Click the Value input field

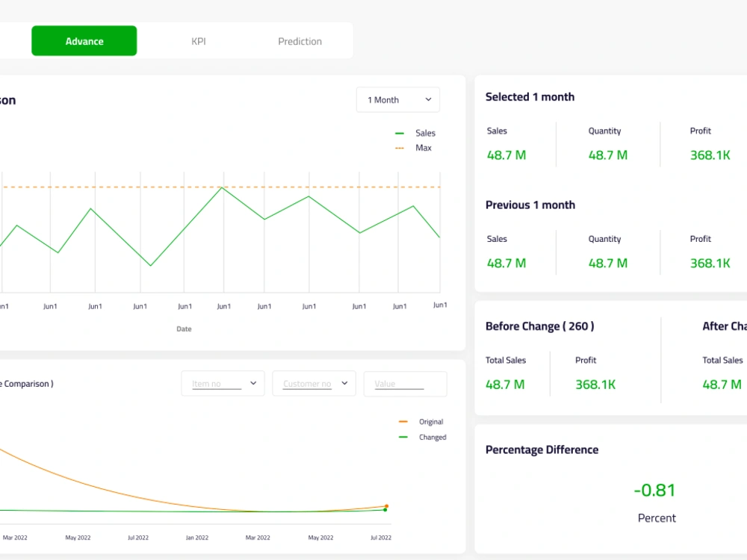(405, 383)
